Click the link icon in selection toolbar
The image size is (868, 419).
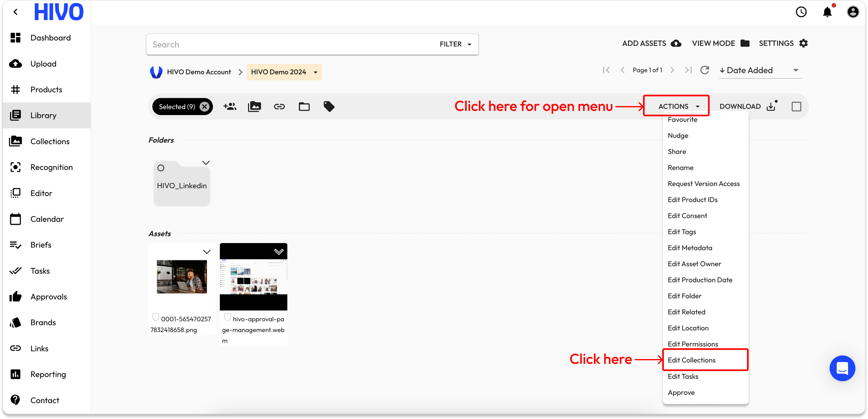279,107
